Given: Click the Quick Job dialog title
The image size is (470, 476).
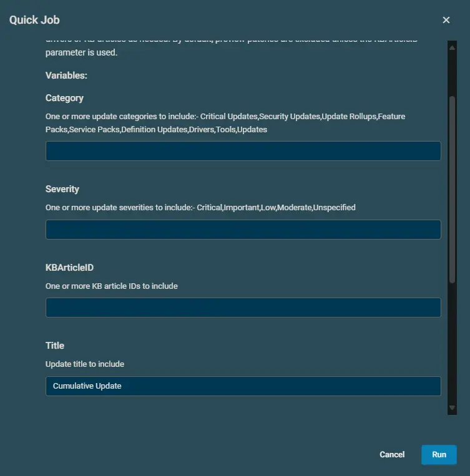Looking at the screenshot, I should (x=34, y=20).
